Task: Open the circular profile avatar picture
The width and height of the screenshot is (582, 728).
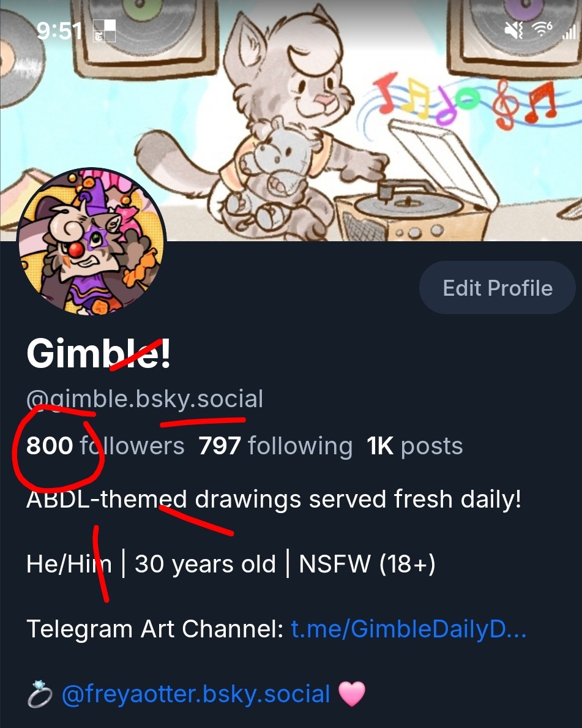Action: (x=91, y=242)
